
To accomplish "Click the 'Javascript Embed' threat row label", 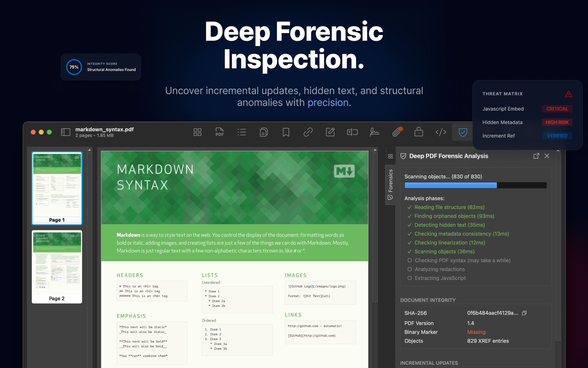I will (x=503, y=109).
